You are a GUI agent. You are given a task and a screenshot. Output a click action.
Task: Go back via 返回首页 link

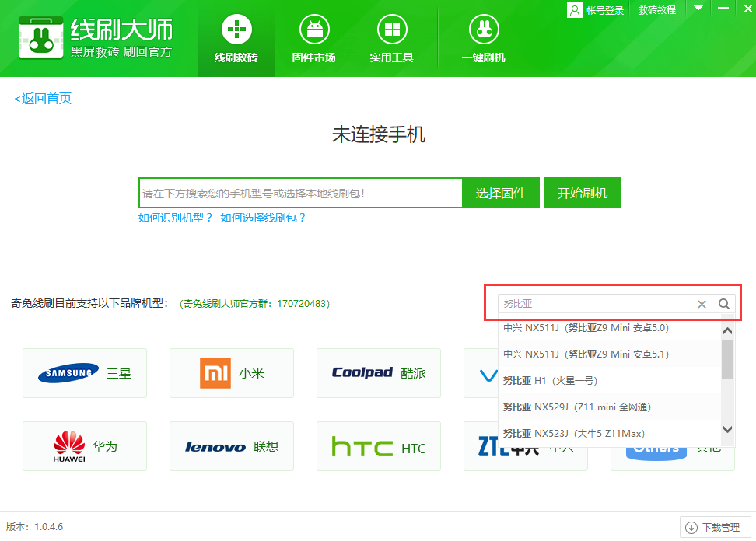[43, 98]
